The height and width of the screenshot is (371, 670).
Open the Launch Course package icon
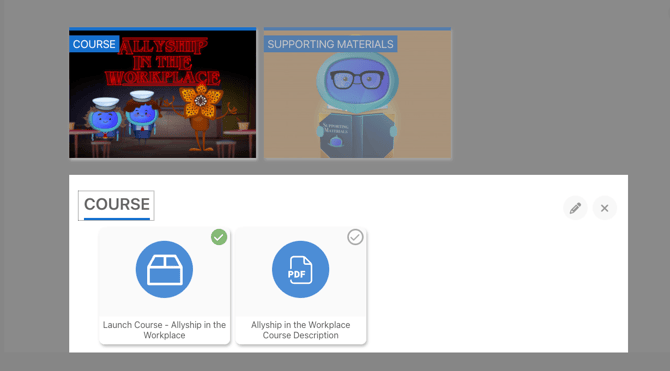[164, 269]
